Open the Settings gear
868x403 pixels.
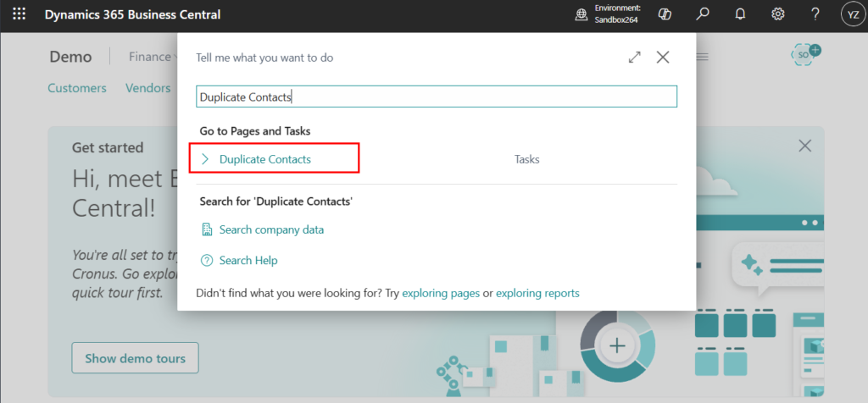click(777, 14)
